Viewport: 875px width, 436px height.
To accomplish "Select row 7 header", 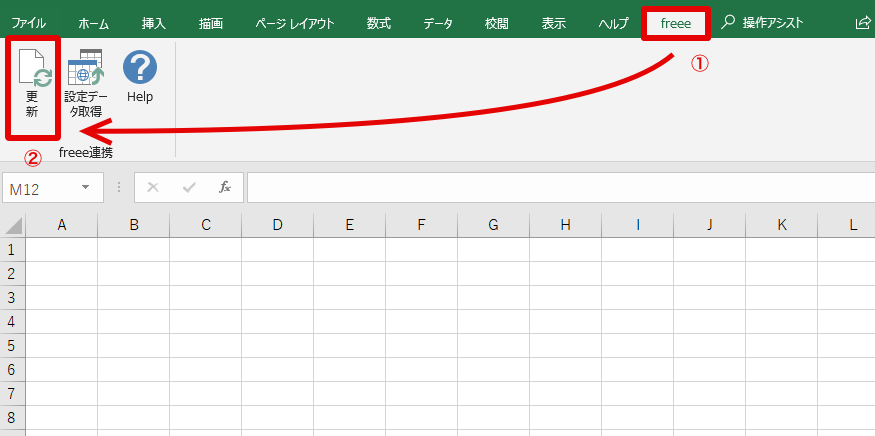I will pos(12,394).
